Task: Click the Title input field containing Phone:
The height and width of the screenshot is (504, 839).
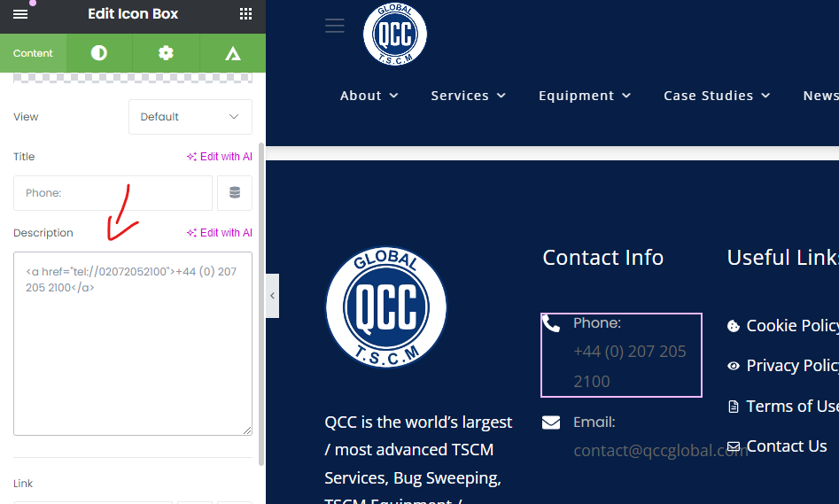Action: tap(113, 192)
